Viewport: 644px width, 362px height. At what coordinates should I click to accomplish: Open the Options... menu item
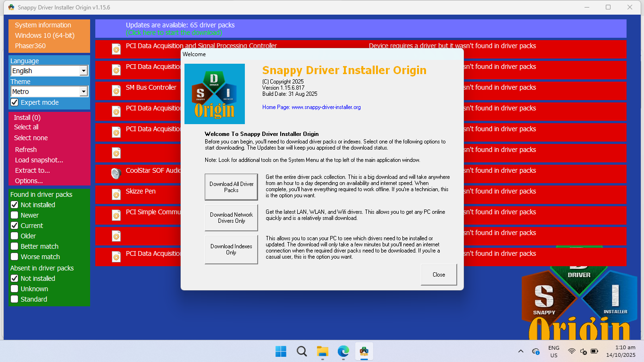(x=29, y=181)
